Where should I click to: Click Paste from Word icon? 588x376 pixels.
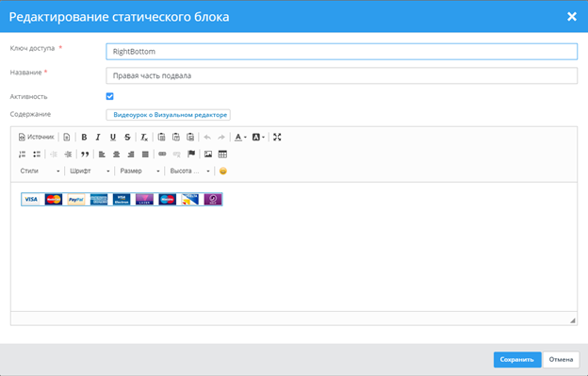(190, 138)
